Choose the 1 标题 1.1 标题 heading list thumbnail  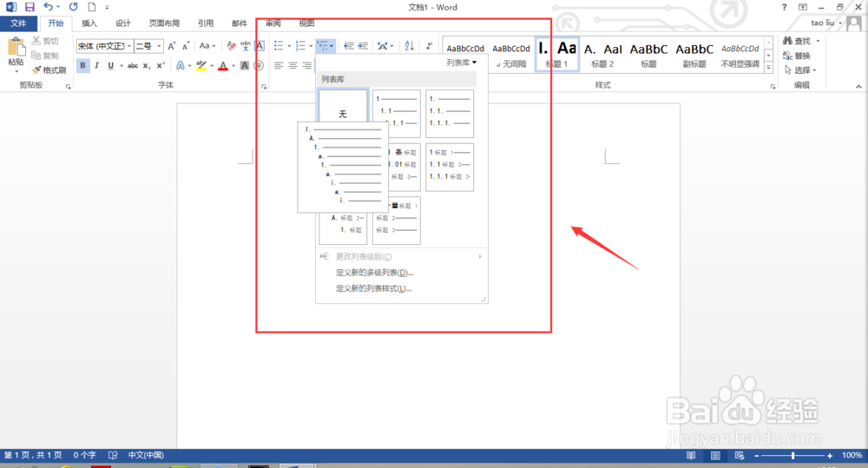click(x=450, y=167)
